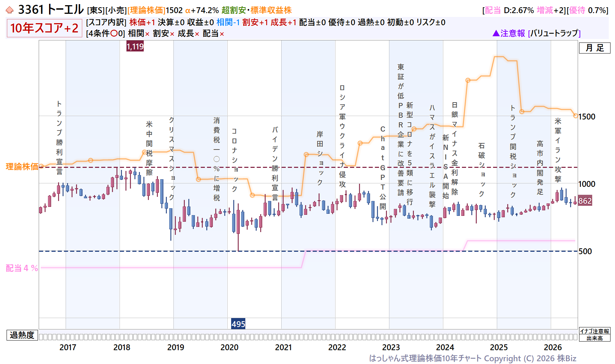Click the 日銀マイナス金利解除 event annotation
615x364 pixels.
click(x=455, y=149)
